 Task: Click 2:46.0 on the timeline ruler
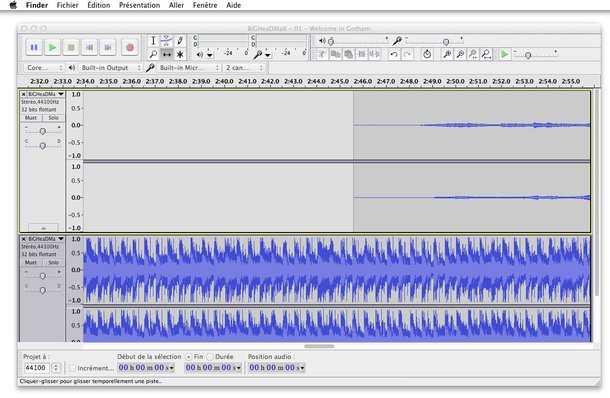click(363, 81)
